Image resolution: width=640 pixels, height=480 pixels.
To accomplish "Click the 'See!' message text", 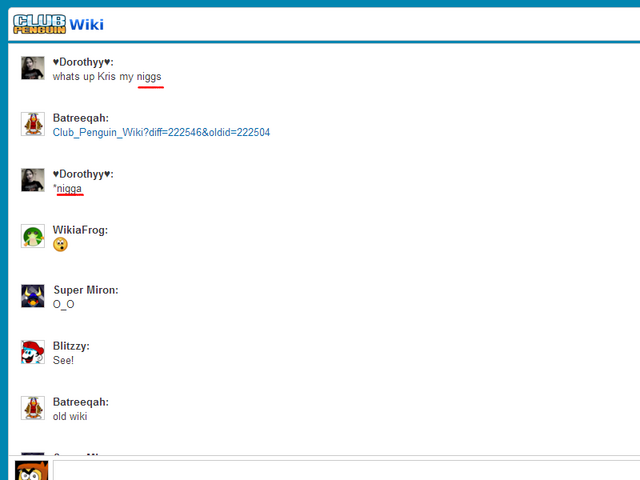I will 63,360.
